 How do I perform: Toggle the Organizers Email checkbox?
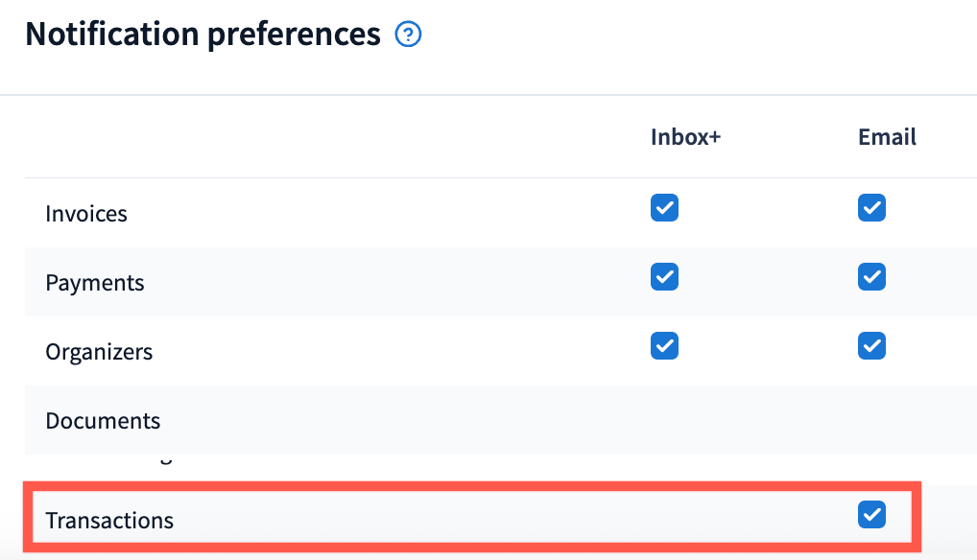click(x=871, y=346)
